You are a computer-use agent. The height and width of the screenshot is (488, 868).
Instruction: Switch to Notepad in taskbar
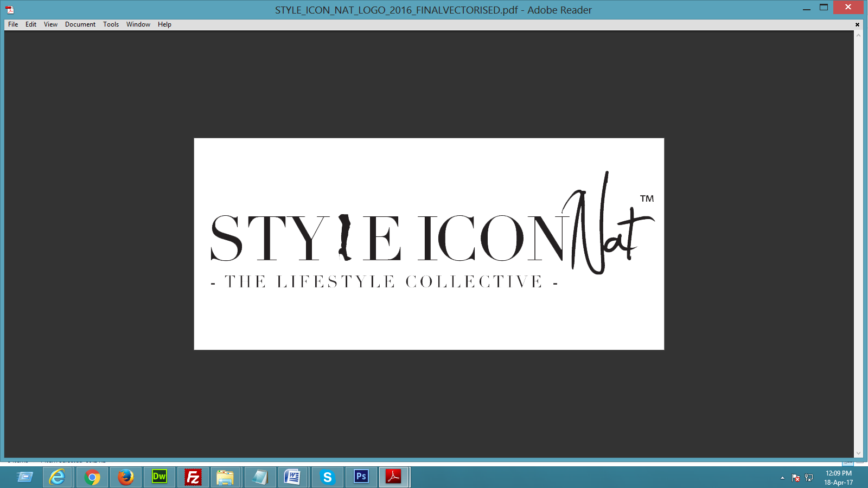(x=260, y=477)
